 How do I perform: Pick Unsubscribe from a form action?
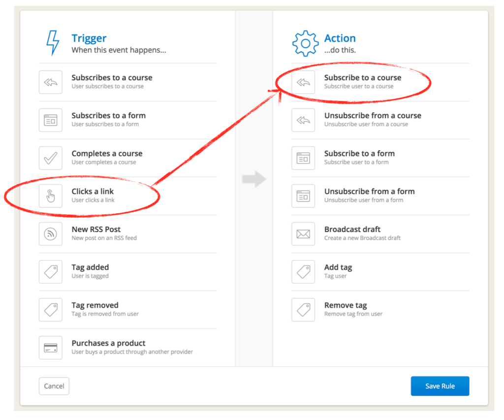point(369,195)
